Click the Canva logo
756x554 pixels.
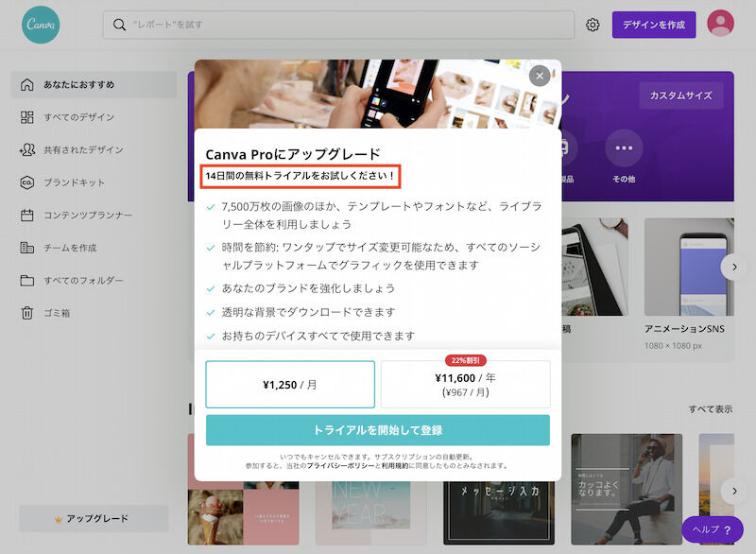pos(41,25)
